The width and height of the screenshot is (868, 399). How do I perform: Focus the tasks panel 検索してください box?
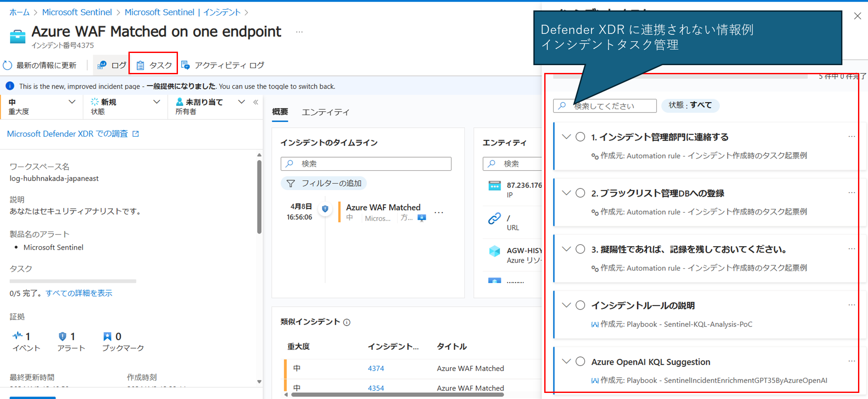point(605,106)
